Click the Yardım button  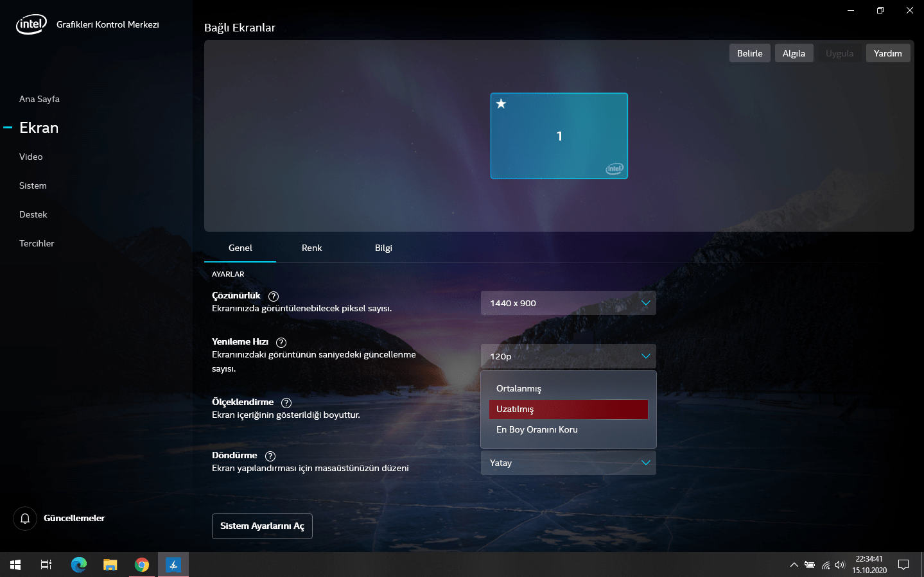888,53
